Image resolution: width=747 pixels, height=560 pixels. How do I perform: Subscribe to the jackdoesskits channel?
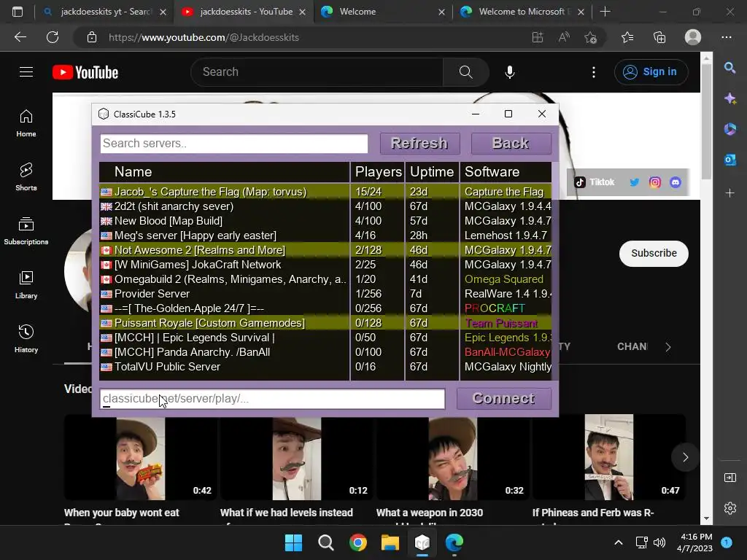[654, 253]
